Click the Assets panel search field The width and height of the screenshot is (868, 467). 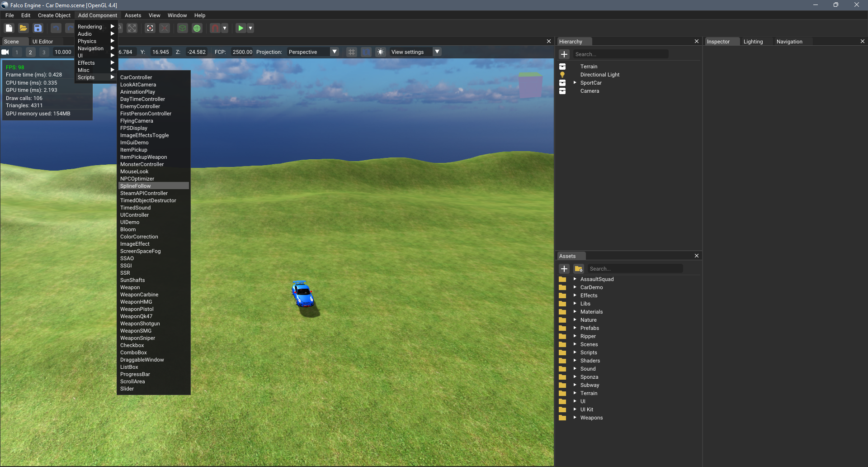coord(635,269)
